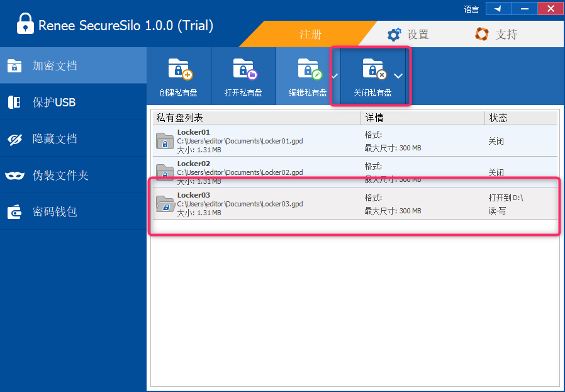Screen dimensions: 565x392
Task: Go to 伪装文件夹 sidebar section
Action: (73, 175)
